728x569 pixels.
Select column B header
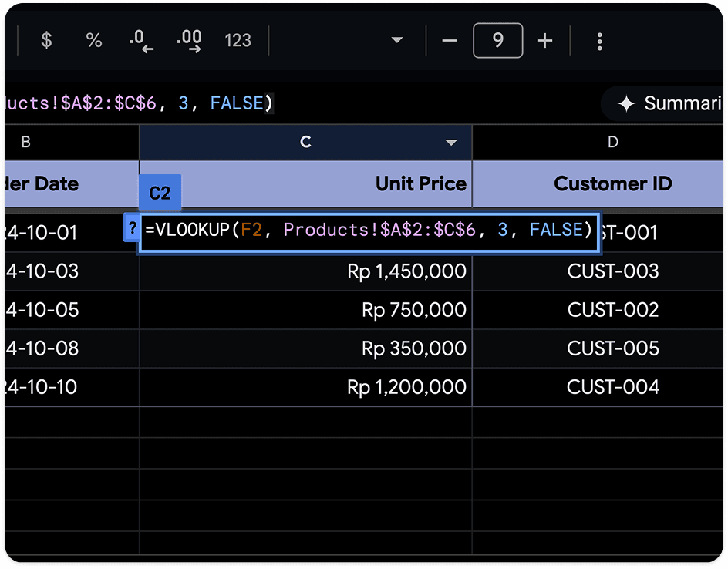click(x=72, y=142)
